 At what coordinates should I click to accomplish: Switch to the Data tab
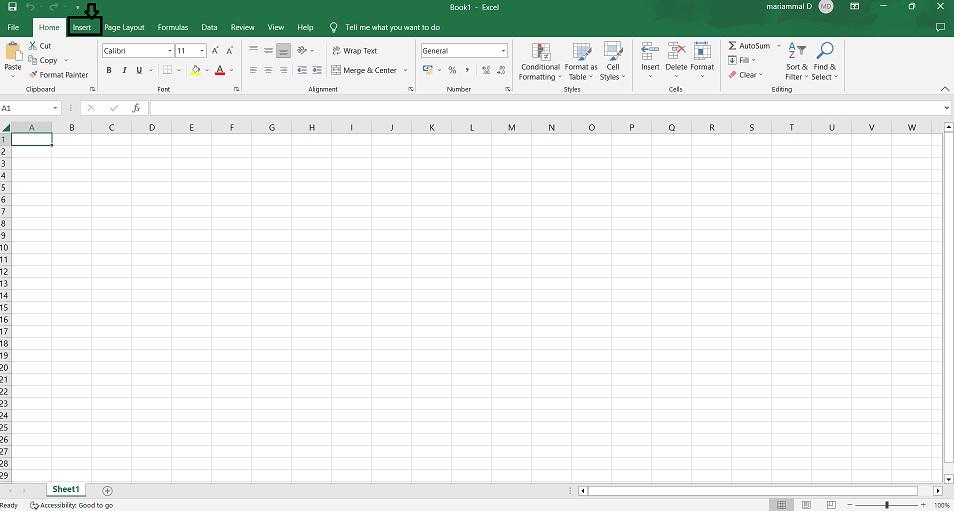click(209, 27)
